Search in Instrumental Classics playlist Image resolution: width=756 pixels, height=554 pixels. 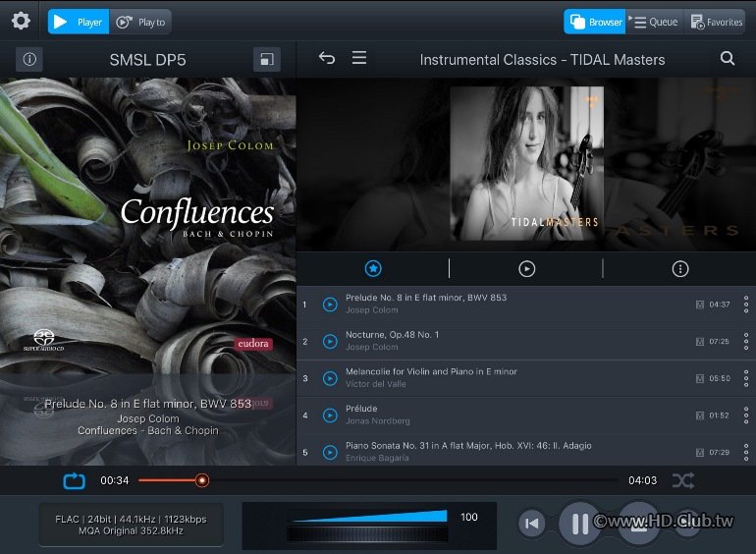[728, 59]
